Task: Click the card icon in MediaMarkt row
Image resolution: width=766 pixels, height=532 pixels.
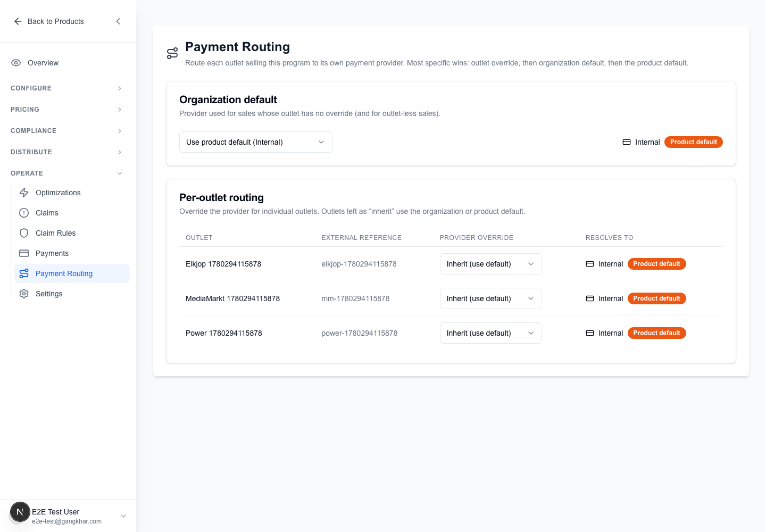Action: point(590,298)
